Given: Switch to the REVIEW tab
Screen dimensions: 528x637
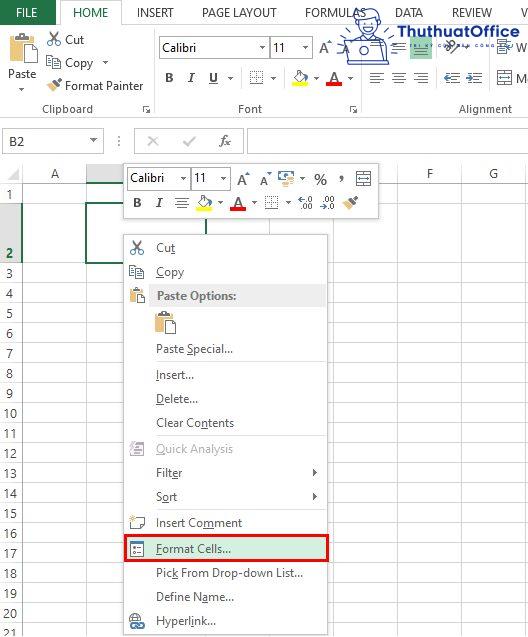Looking at the screenshot, I should pyautogui.click(x=472, y=13).
